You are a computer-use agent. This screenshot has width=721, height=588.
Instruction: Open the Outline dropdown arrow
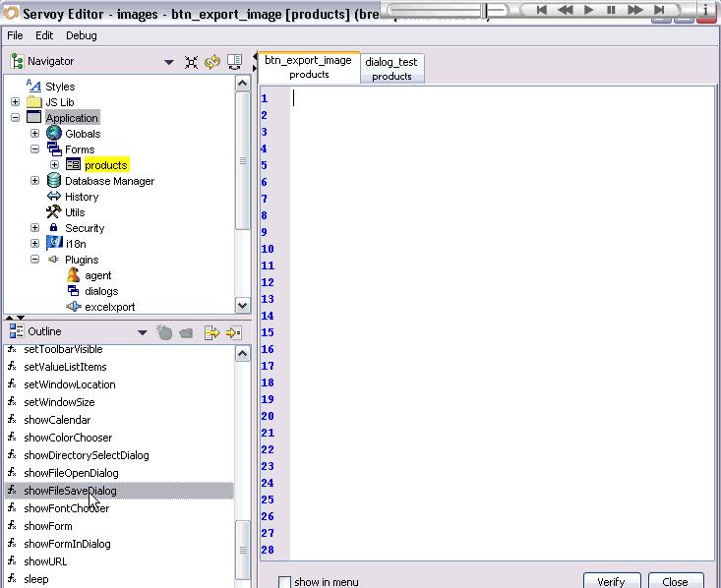click(142, 333)
